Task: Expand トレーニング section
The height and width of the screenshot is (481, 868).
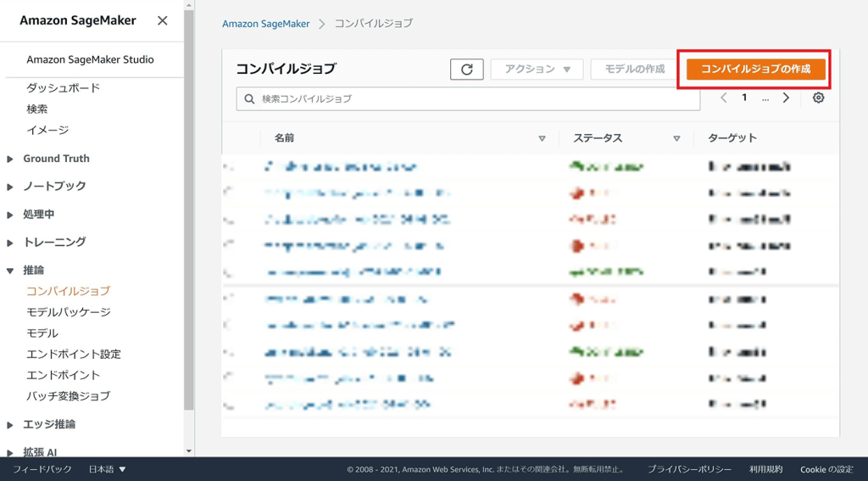Action: (x=10, y=243)
